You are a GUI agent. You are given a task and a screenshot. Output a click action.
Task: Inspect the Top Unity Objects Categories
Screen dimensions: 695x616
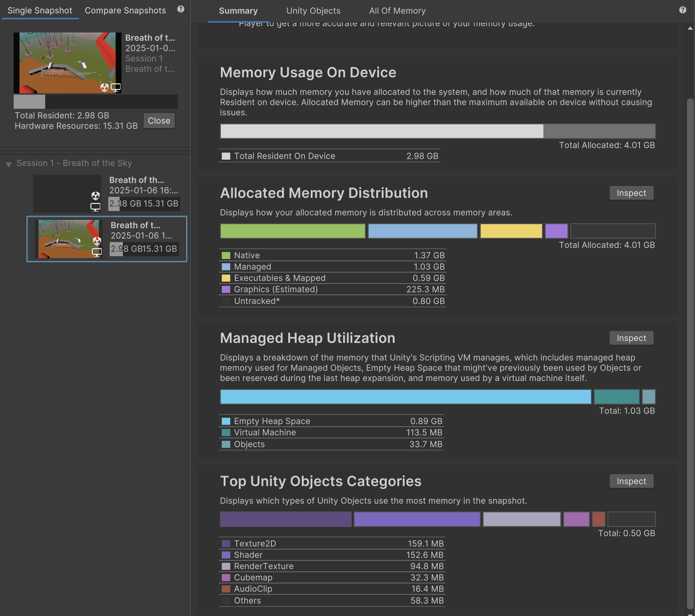631,481
